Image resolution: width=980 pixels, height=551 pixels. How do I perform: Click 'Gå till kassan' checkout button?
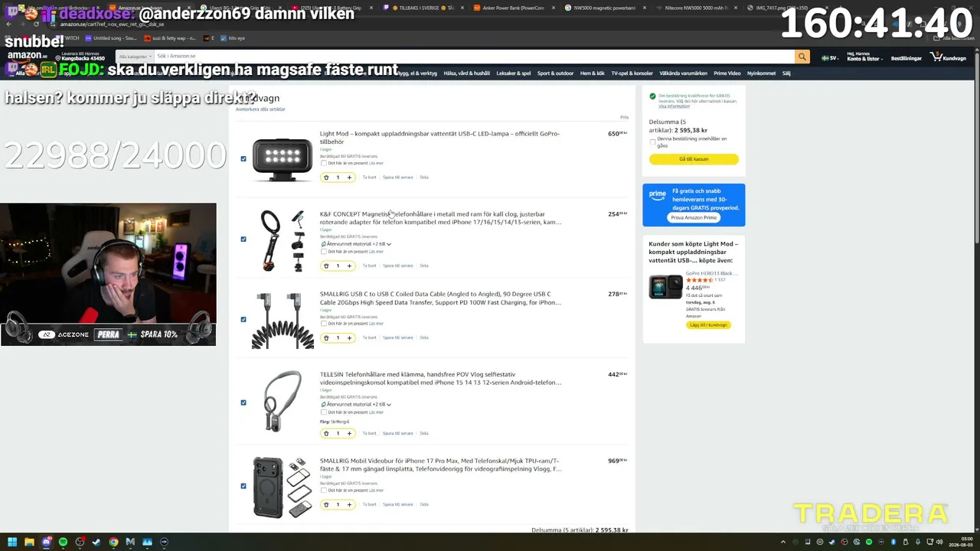(x=694, y=159)
